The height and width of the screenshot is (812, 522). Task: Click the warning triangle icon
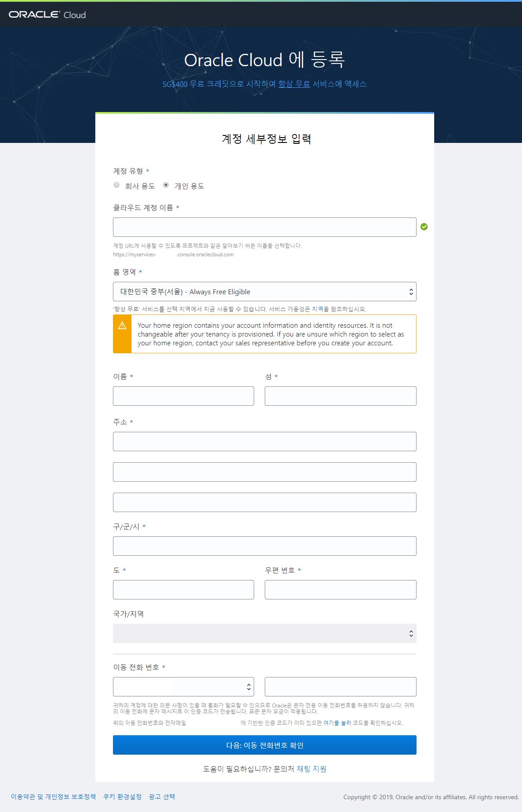pyautogui.click(x=122, y=326)
